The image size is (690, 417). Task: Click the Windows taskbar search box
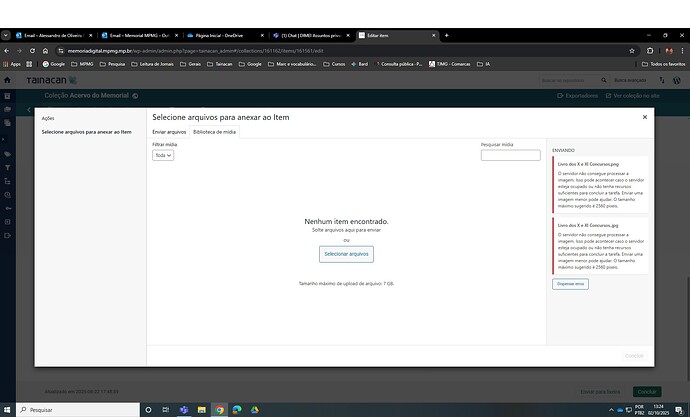[x=78, y=410]
